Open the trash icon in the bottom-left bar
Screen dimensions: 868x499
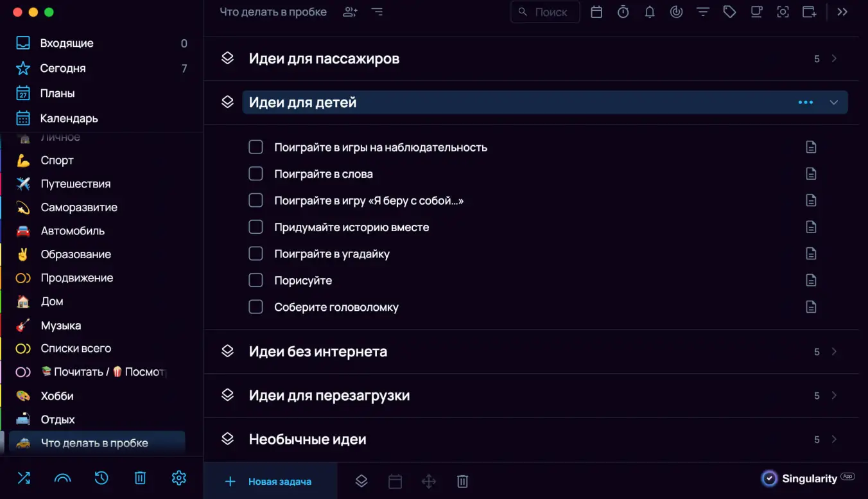(x=140, y=478)
